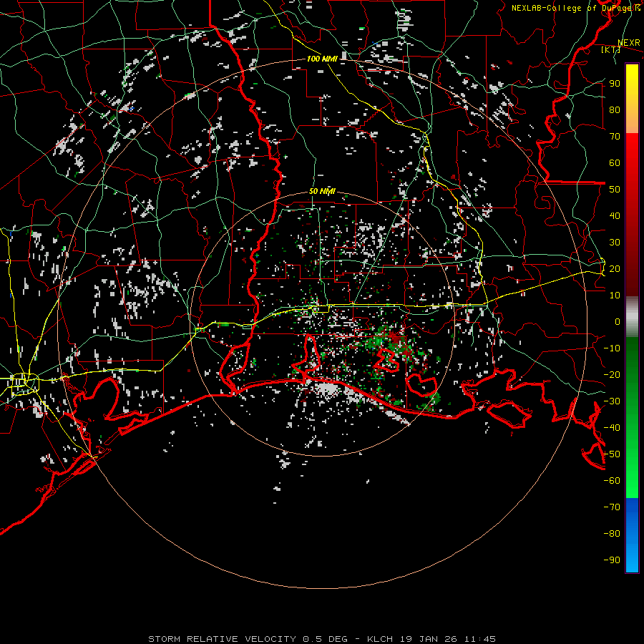Click the -80 value on velocity scale

coord(612,534)
